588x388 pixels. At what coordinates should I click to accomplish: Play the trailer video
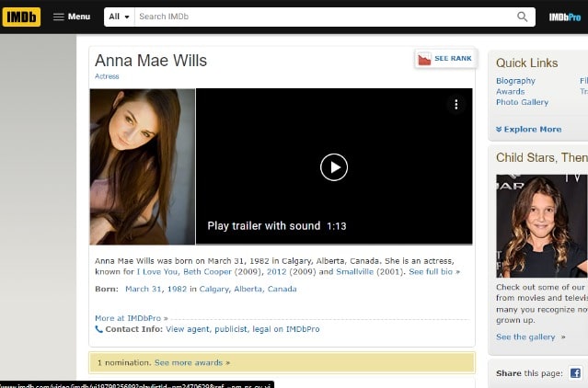[333, 166]
